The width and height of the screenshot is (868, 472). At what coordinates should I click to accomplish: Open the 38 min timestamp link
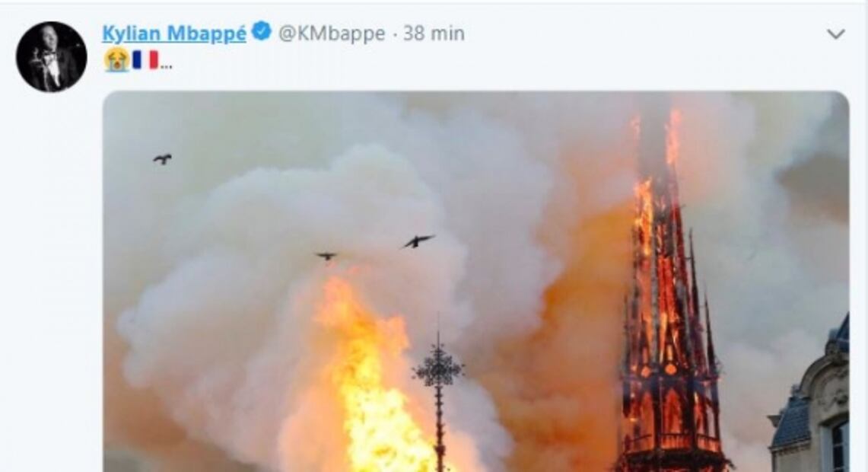pos(434,33)
